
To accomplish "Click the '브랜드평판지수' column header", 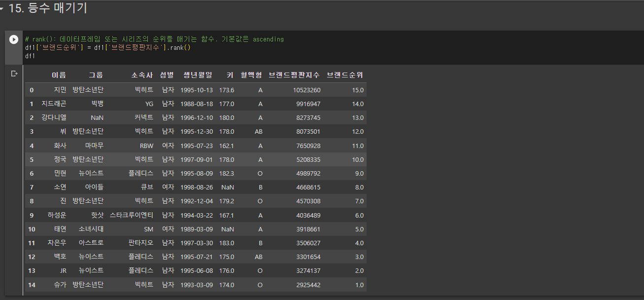I will [x=294, y=75].
